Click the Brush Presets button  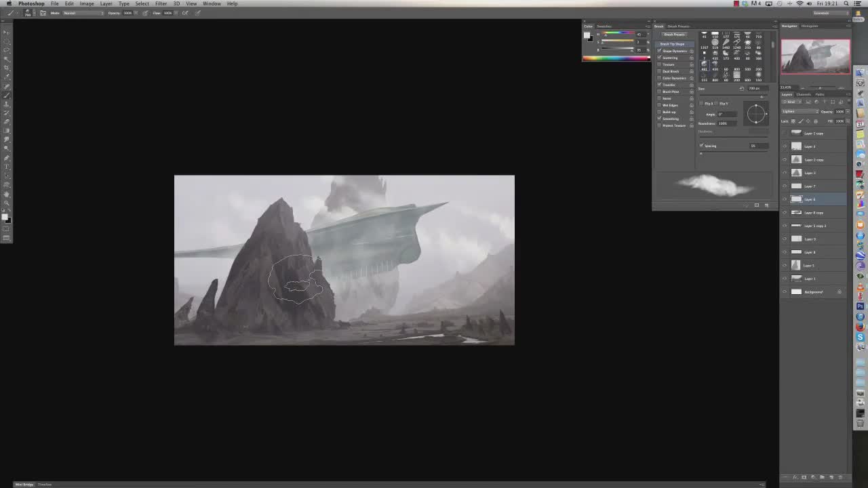[x=674, y=35]
